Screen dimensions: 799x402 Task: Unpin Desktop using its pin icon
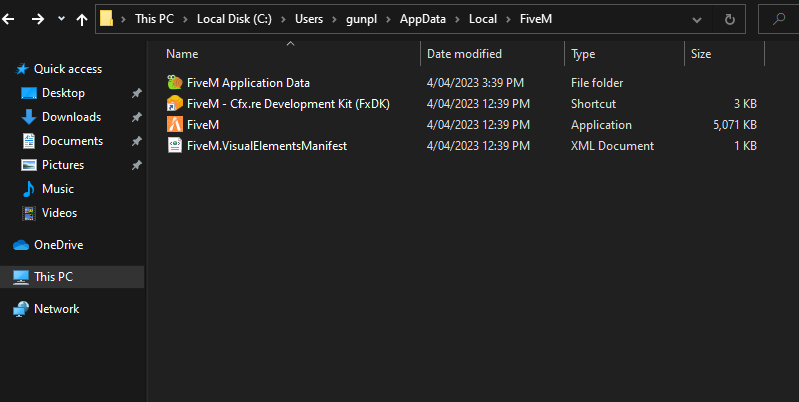136,93
